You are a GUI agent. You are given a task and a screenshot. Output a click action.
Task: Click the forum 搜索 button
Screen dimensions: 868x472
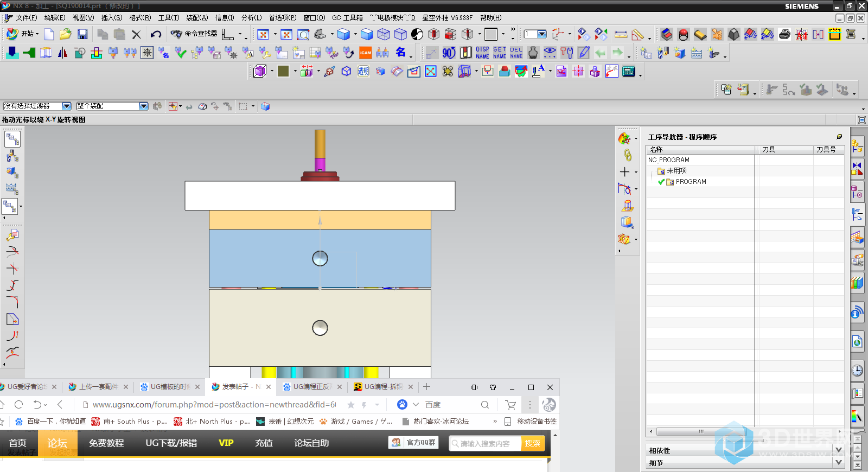tap(532, 444)
